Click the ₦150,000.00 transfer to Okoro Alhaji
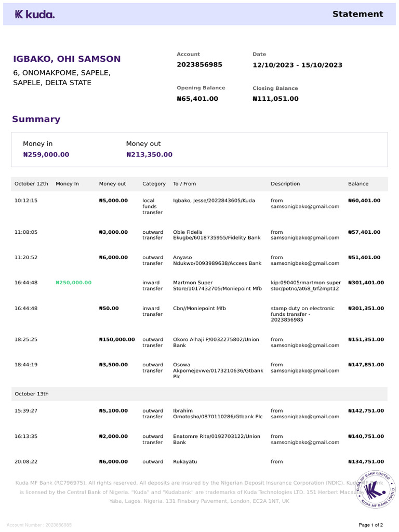Viewport: 399px width, 532px height. pyautogui.click(x=117, y=340)
